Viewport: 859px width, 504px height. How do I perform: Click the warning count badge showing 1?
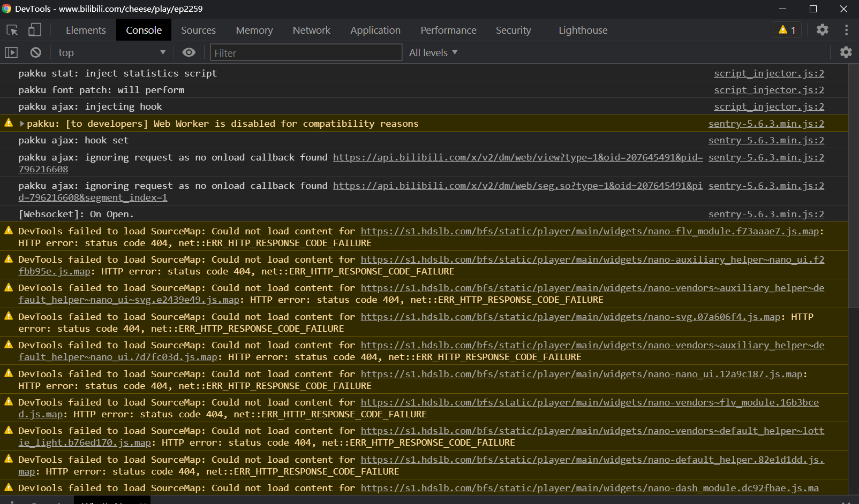coord(787,30)
